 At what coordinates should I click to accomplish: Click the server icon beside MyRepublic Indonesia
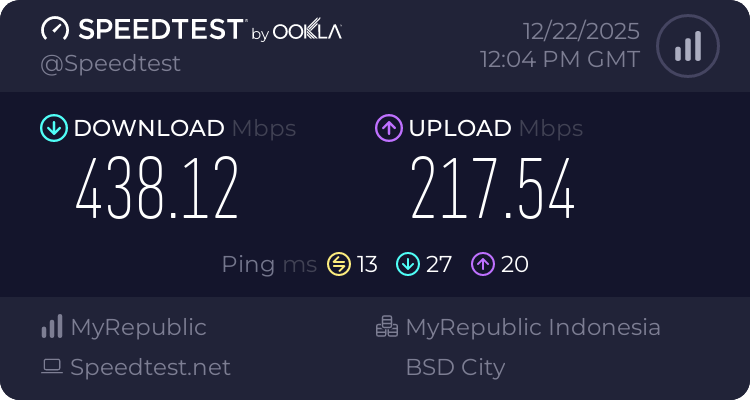[x=387, y=327]
